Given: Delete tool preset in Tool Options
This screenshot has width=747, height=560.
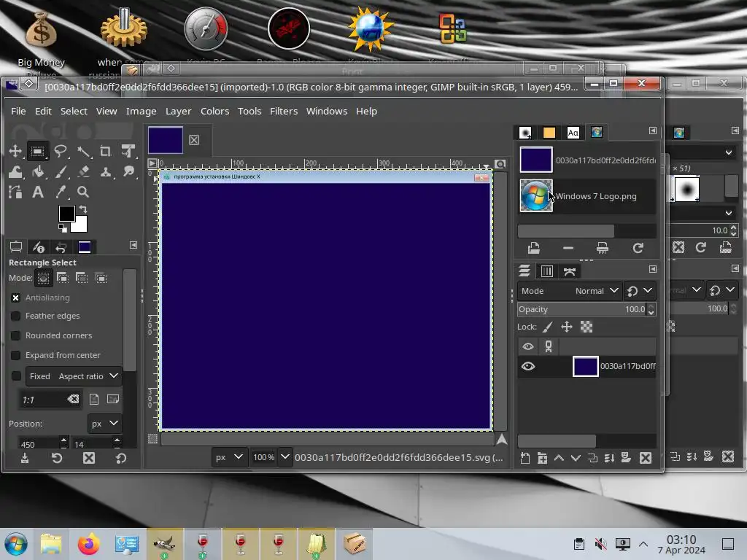Looking at the screenshot, I should click(89, 458).
